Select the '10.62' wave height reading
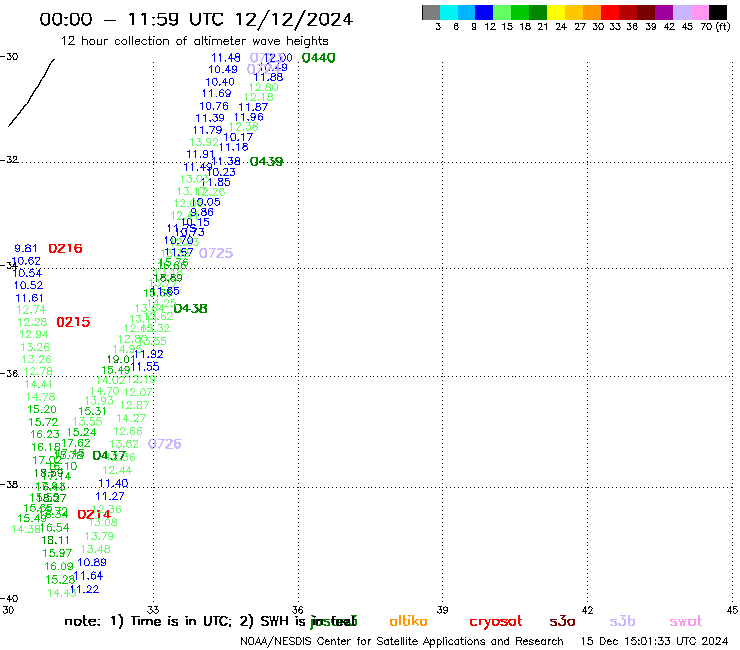 [26, 261]
